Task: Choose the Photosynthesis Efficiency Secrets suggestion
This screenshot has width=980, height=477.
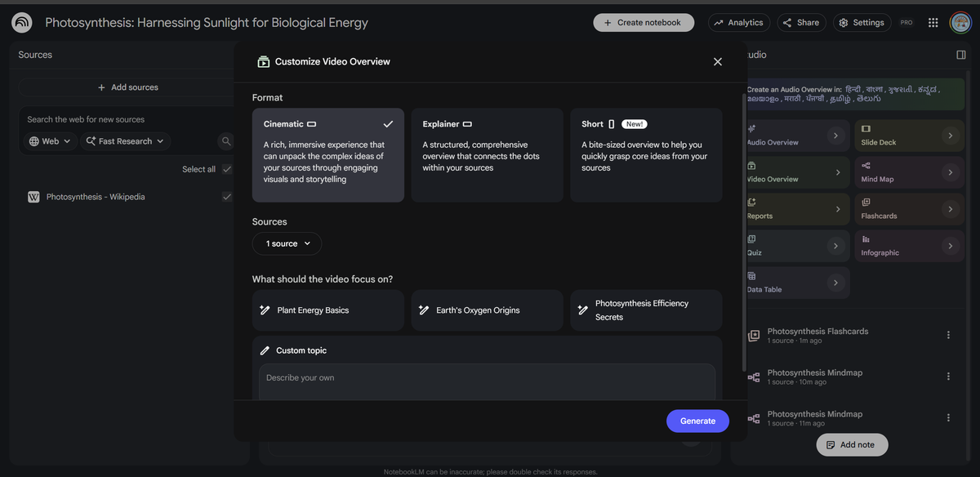Action: pyautogui.click(x=646, y=310)
